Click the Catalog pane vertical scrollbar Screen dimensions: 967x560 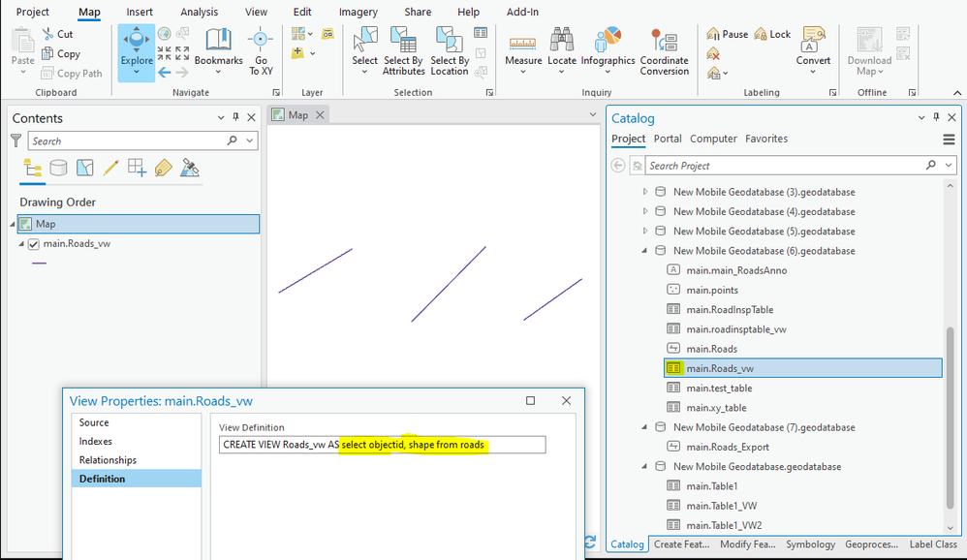pos(950,417)
